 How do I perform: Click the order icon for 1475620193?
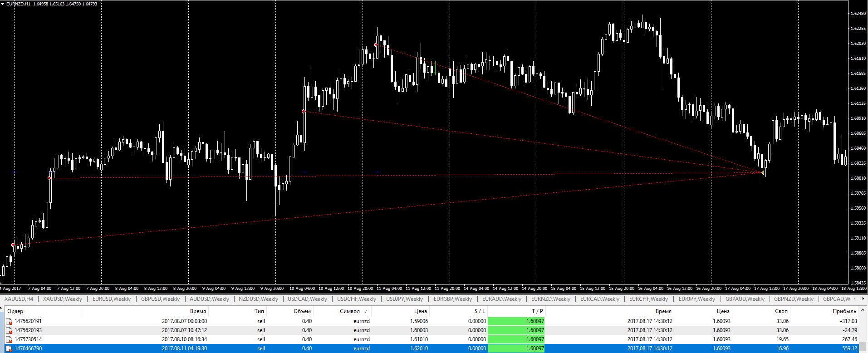tap(9, 330)
